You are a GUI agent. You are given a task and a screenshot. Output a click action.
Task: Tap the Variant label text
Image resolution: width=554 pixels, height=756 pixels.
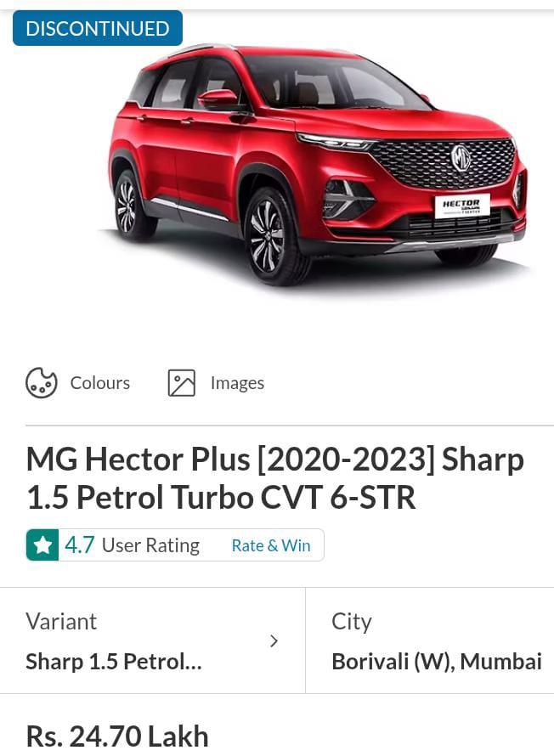click(61, 622)
